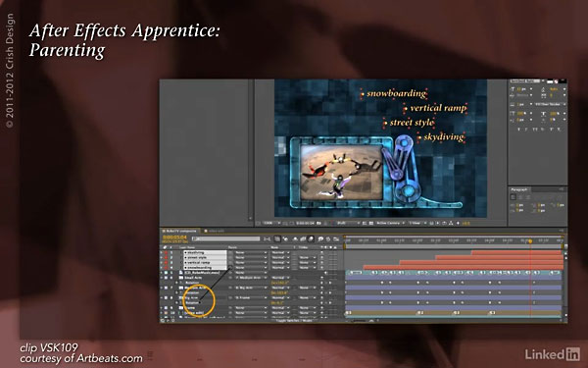The image size is (588, 368).
Task: Open the Graph Editor icon
Action: (x=335, y=238)
